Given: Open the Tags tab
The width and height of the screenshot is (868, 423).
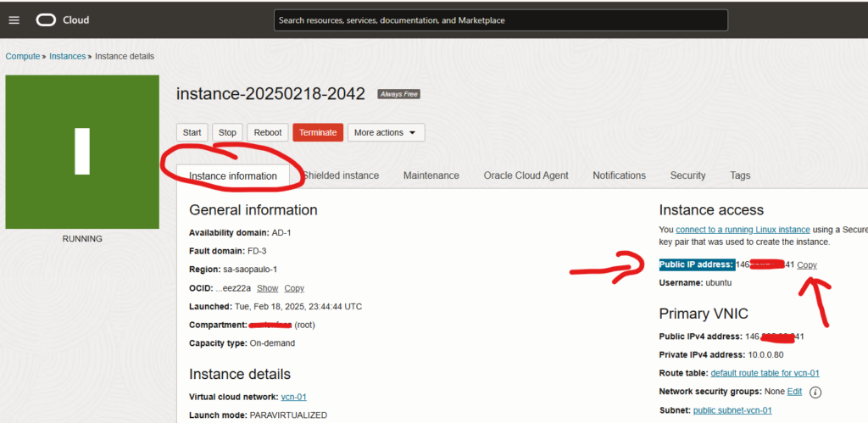Looking at the screenshot, I should [740, 175].
